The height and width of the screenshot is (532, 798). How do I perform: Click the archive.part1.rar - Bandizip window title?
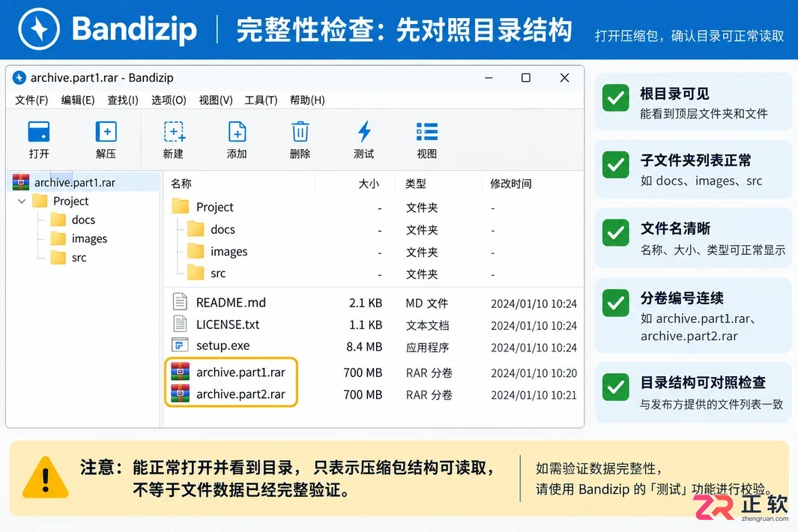(x=102, y=77)
